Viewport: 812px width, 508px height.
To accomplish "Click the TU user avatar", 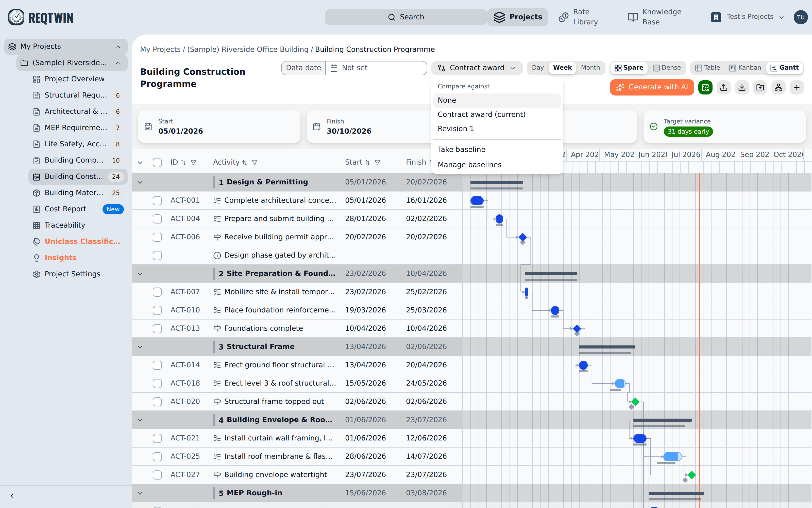I will pos(801,17).
